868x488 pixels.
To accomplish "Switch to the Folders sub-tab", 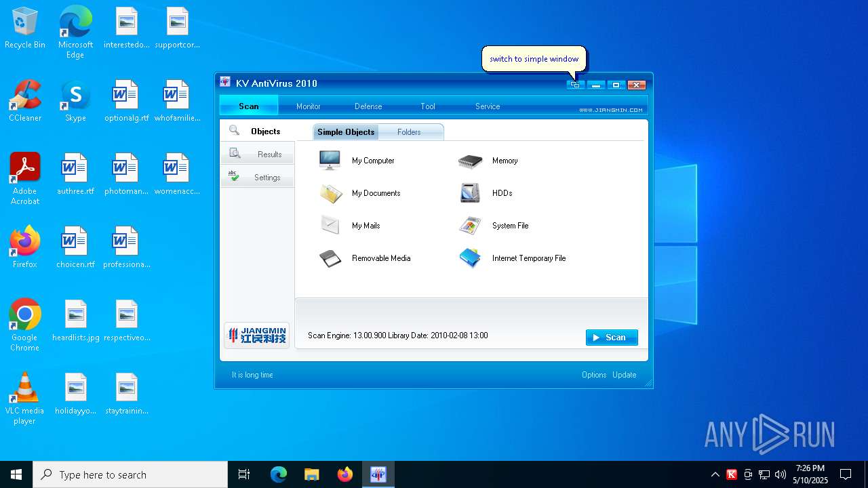I will click(409, 132).
